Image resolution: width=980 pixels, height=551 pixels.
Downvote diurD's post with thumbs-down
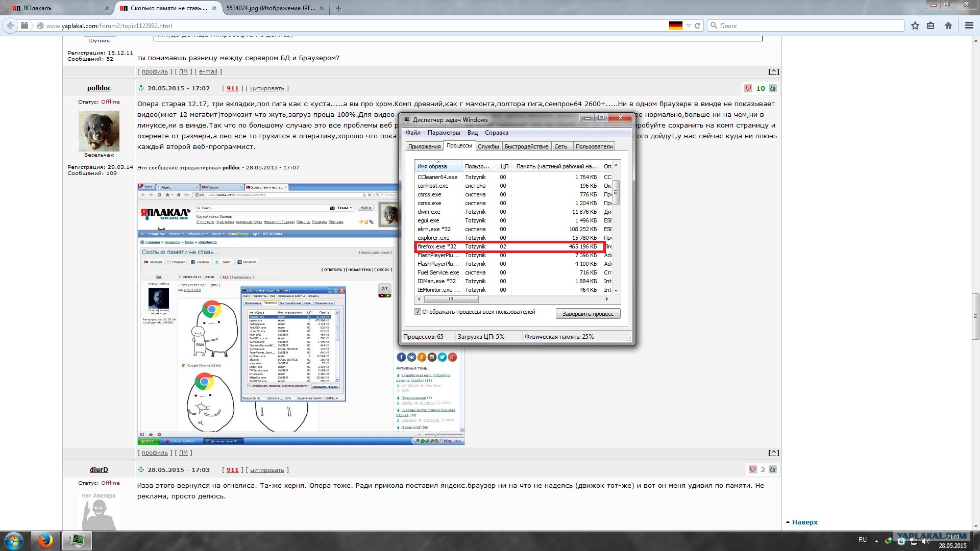click(752, 469)
